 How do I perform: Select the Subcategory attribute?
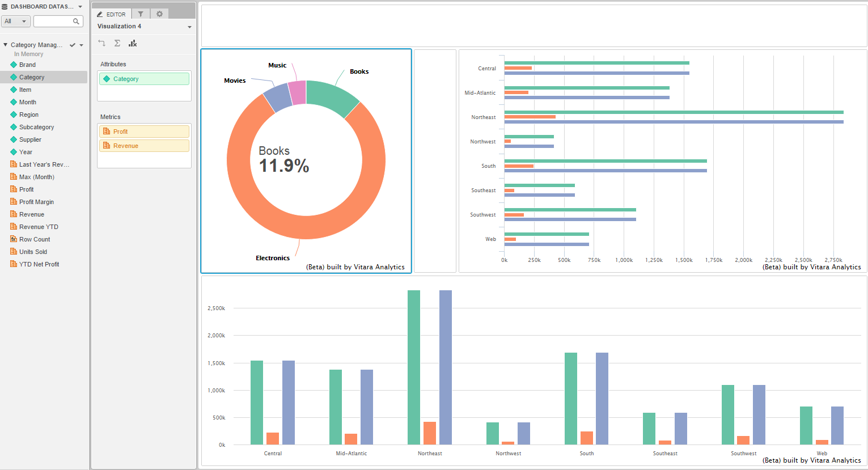tap(37, 127)
